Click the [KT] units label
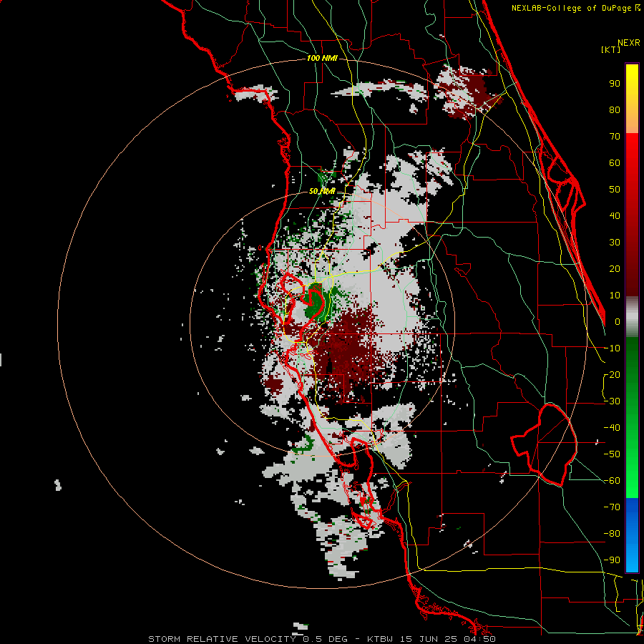 [x=611, y=49]
